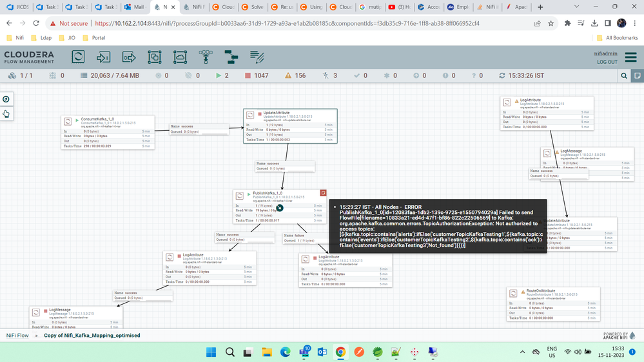The image size is (644, 362).
Task: Open the flow search magnifier icon
Action: click(624, 75)
